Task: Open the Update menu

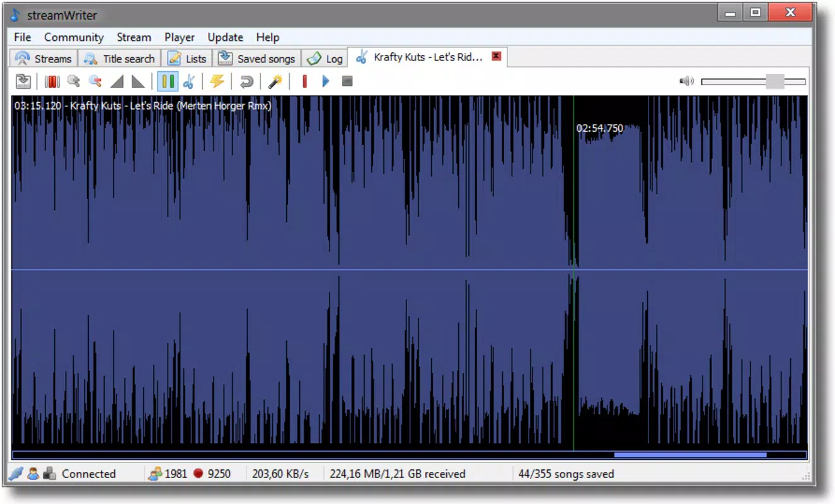Action: [x=226, y=37]
